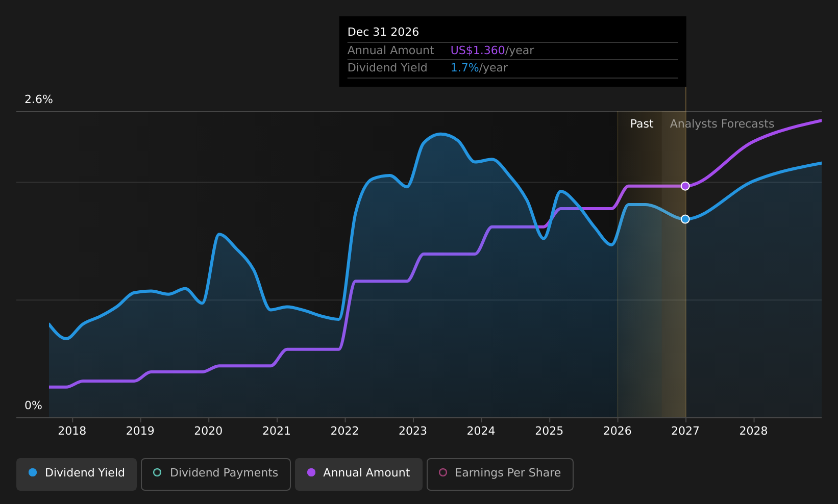
Task: Click the Dividend Yield tooltip label
Action: click(x=387, y=68)
